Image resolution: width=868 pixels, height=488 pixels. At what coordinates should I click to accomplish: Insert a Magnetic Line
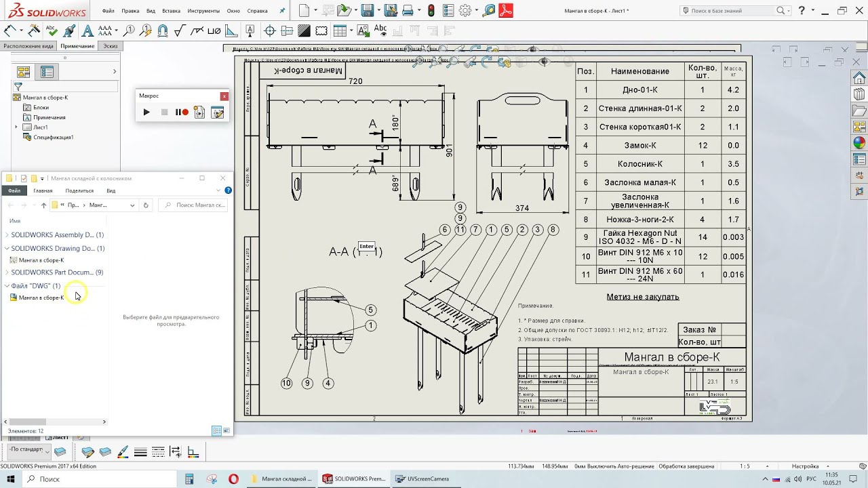(163, 30)
